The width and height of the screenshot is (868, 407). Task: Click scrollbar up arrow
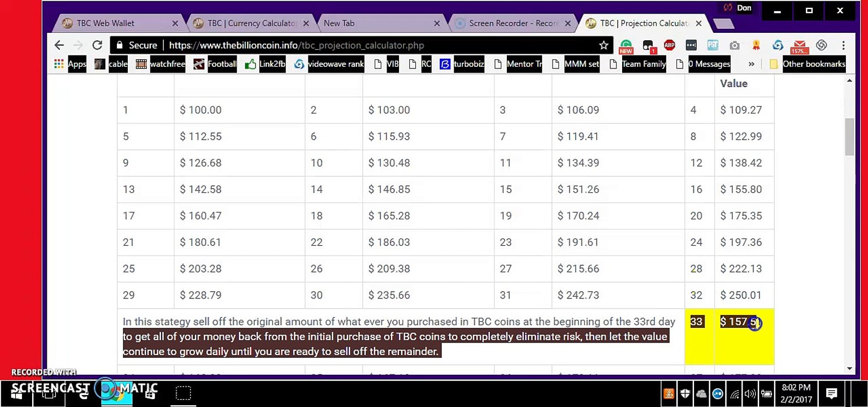point(849,81)
